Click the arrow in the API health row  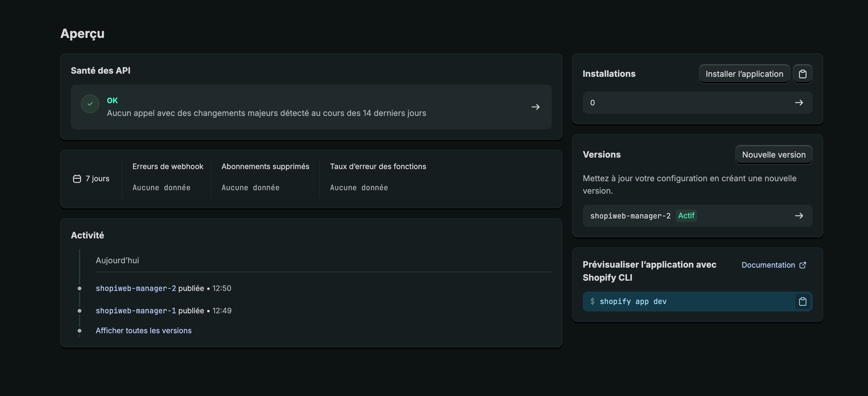pos(535,107)
